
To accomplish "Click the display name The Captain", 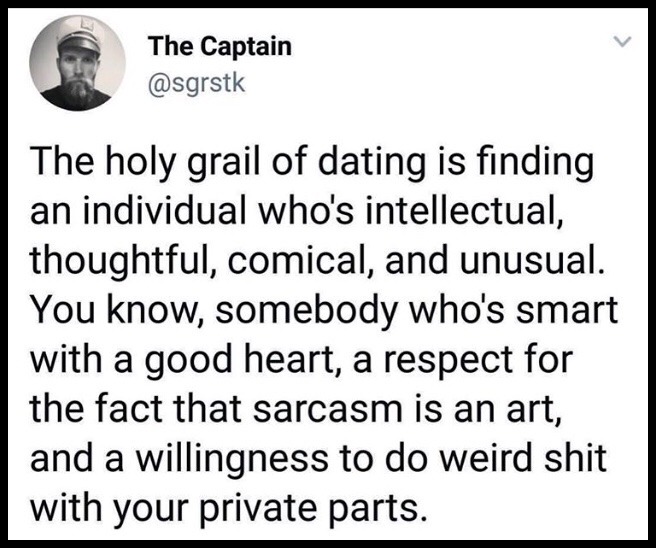I will click(x=220, y=46).
